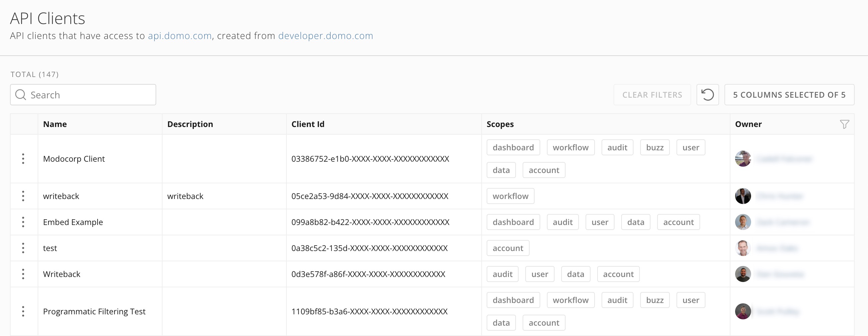
Task: Open the developer.domo.com link
Action: (x=325, y=36)
